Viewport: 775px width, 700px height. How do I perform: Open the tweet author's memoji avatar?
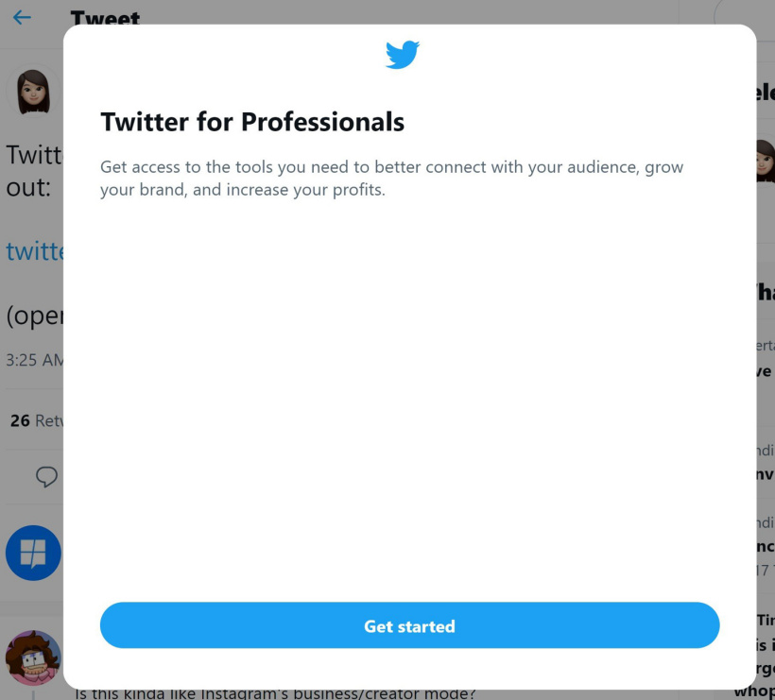point(33,93)
